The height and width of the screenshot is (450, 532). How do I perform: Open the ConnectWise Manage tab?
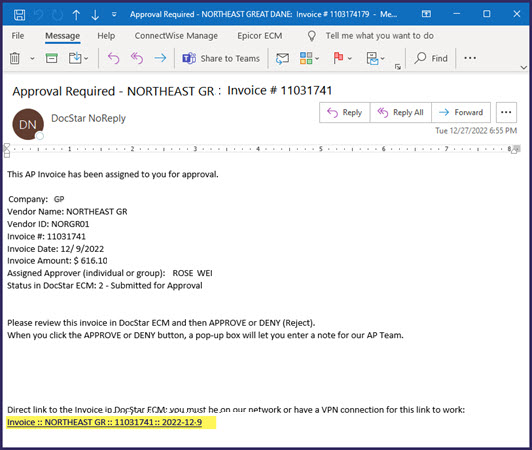[x=176, y=36]
